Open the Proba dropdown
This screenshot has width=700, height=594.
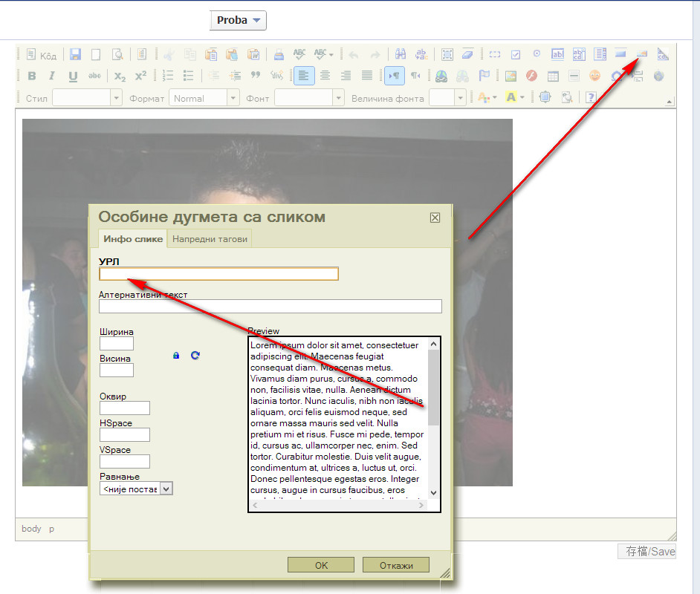click(x=238, y=21)
